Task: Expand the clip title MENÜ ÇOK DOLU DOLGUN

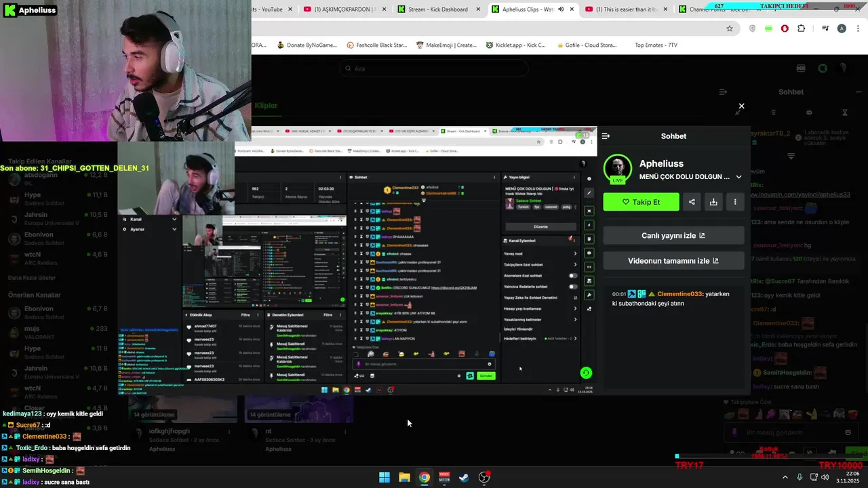Action: tap(738, 177)
